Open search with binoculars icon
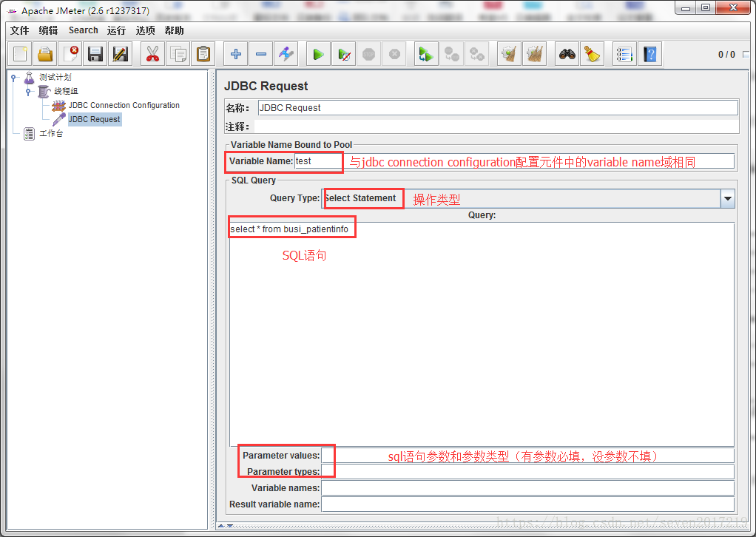The height and width of the screenshot is (537, 756). point(567,54)
